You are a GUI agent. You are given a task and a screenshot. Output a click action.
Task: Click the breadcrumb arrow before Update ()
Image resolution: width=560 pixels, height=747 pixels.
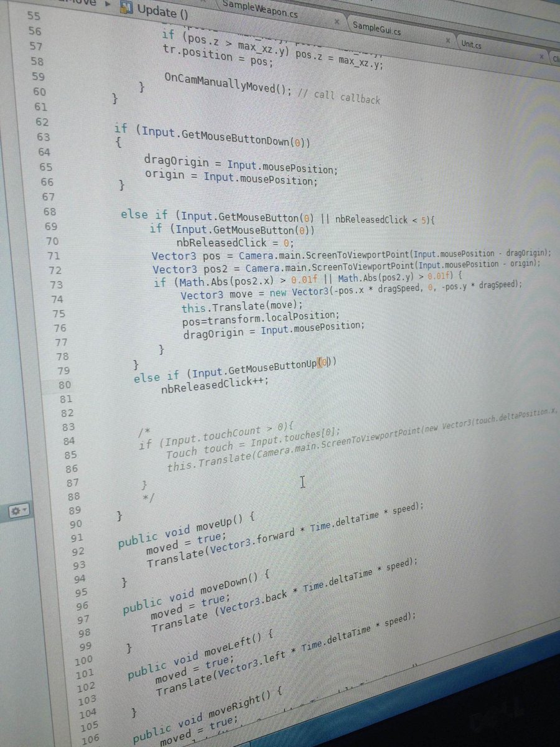[x=109, y=5]
